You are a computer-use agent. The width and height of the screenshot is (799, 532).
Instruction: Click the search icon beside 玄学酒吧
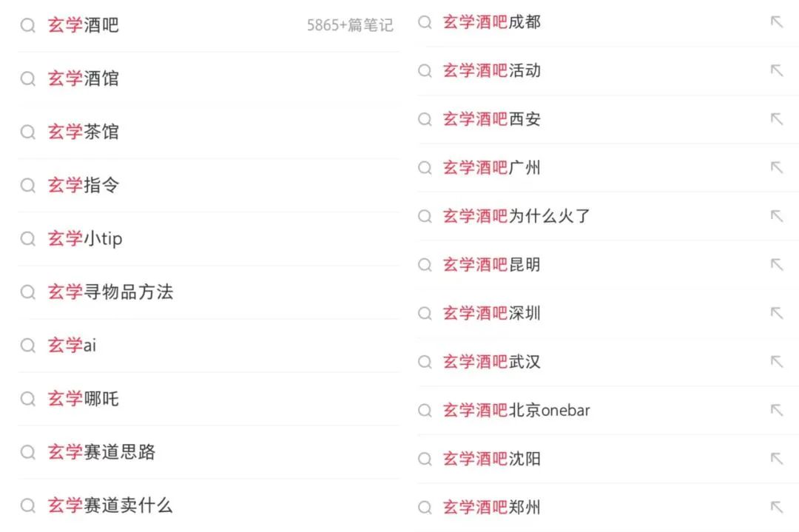click(28, 26)
